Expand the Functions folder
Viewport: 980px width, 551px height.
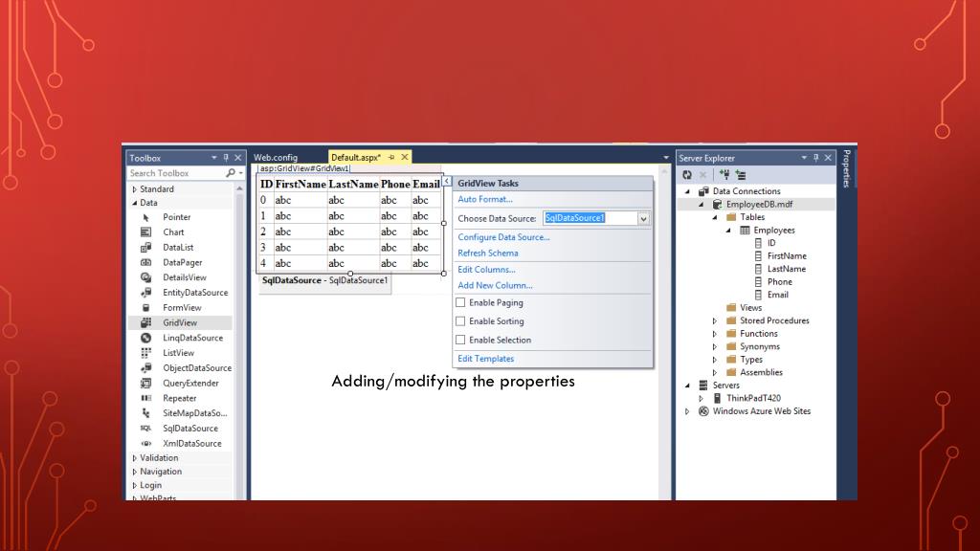[x=715, y=334]
